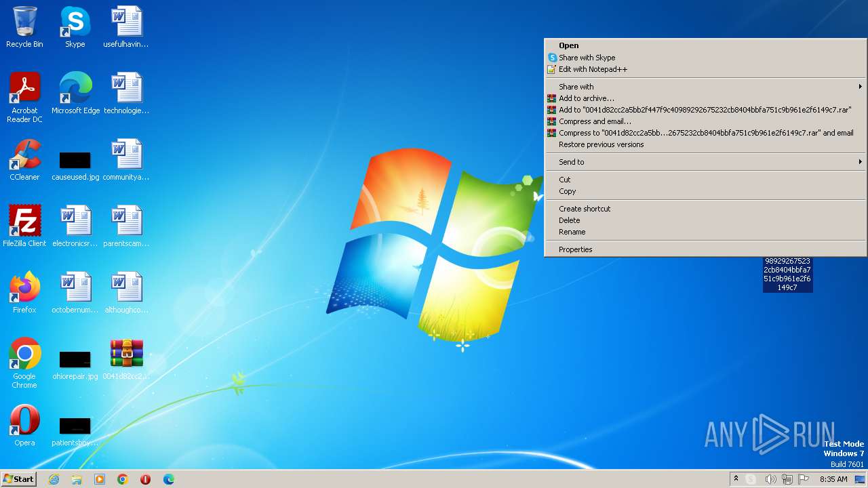Select the CCleaner desktop shortcut
868x488 pixels.
(24, 160)
